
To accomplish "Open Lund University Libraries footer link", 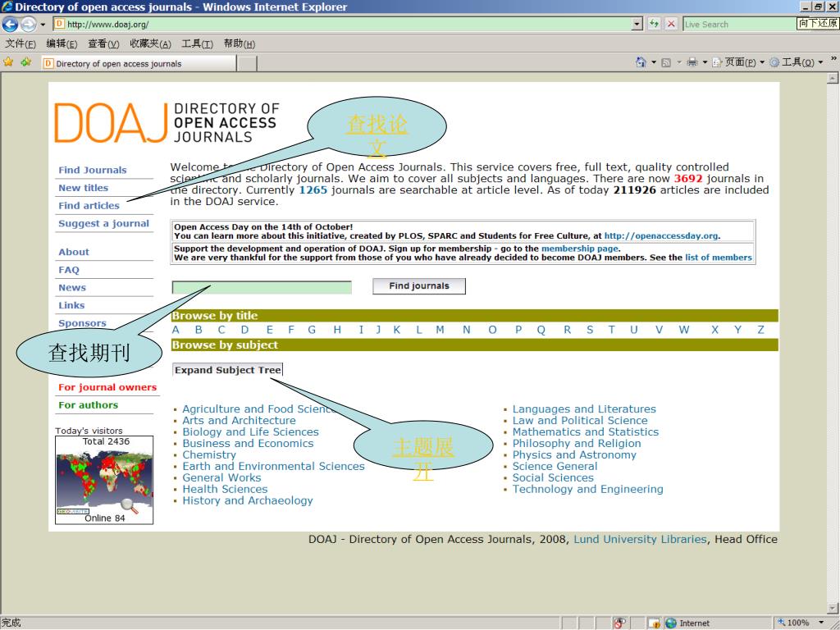I will coord(640,540).
